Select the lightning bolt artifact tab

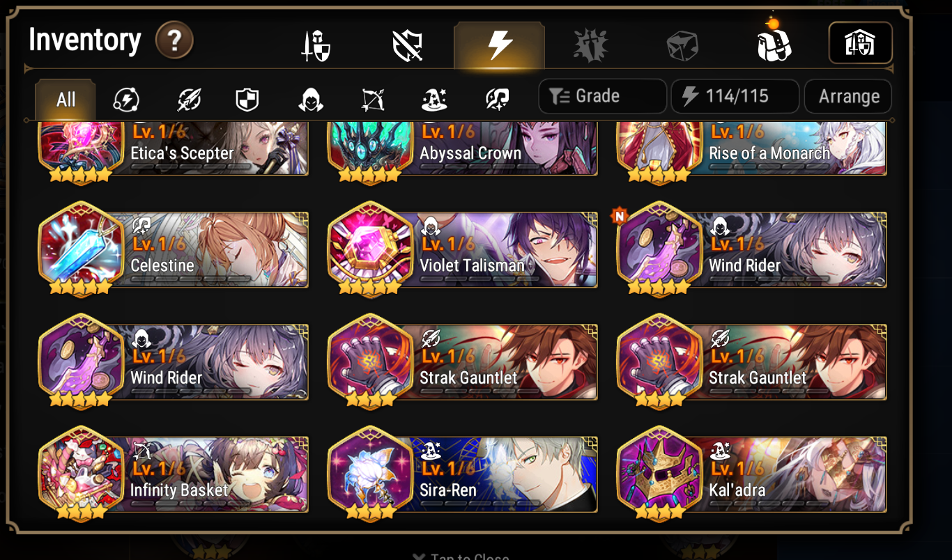499,46
